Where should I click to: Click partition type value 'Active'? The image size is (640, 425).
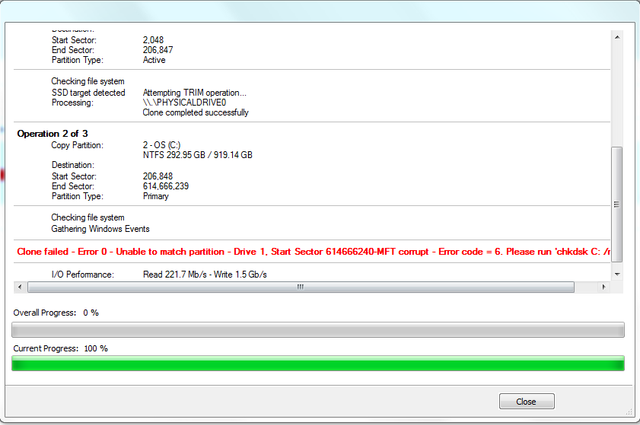click(x=154, y=60)
